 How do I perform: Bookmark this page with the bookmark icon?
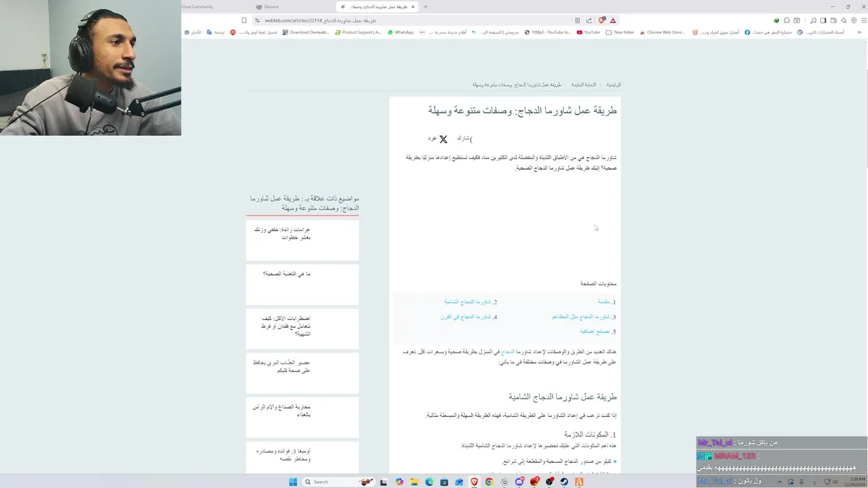click(x=244, y=20)
